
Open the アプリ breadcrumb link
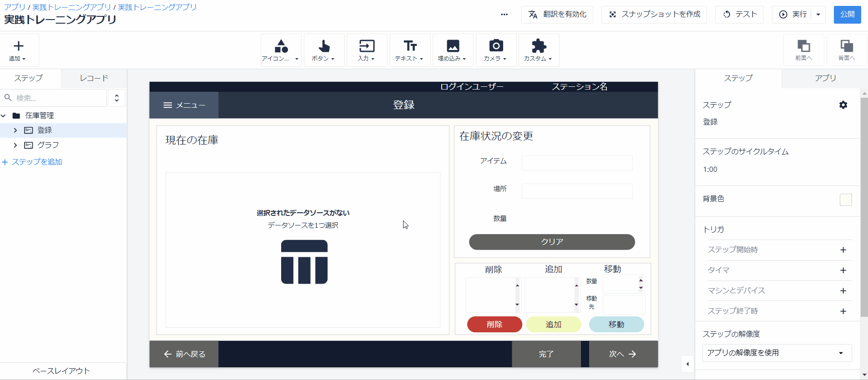click(x=15, y=7)
